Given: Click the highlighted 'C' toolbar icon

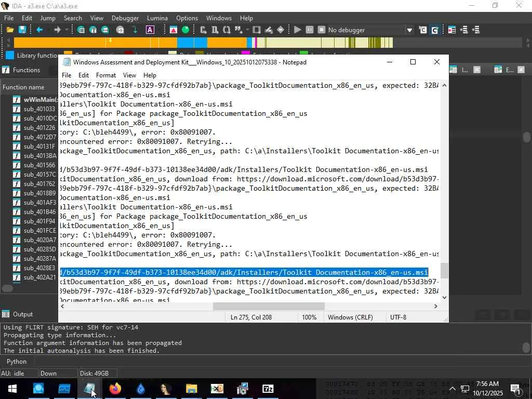Looking at the screenshot, I should pos(435,30).
